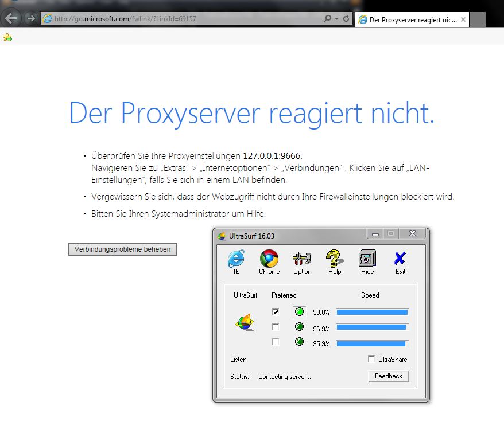Click the 'Speed' column label
Screen dimensions: 504x422
(x=370, y=295)
